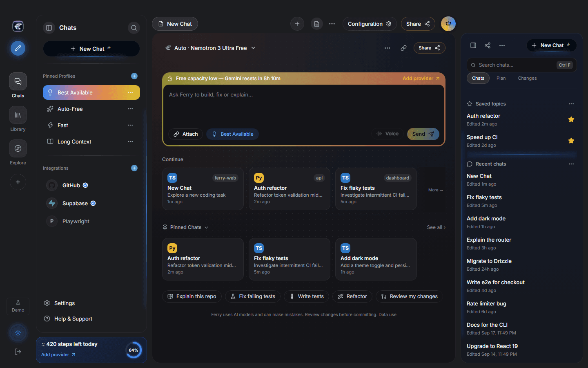The width and height of the screenshot is (588, 368).
Task: Open the Best Available model selector chip
Action: [233, 134]
